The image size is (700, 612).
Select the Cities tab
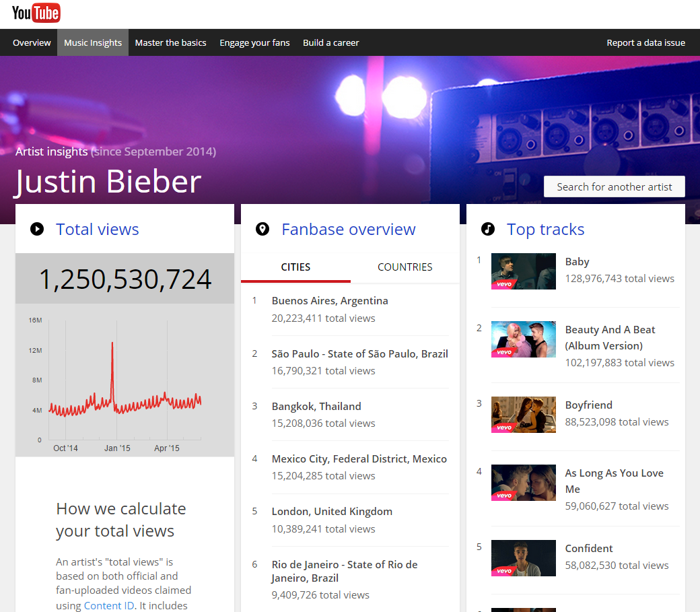pos(295,267)
